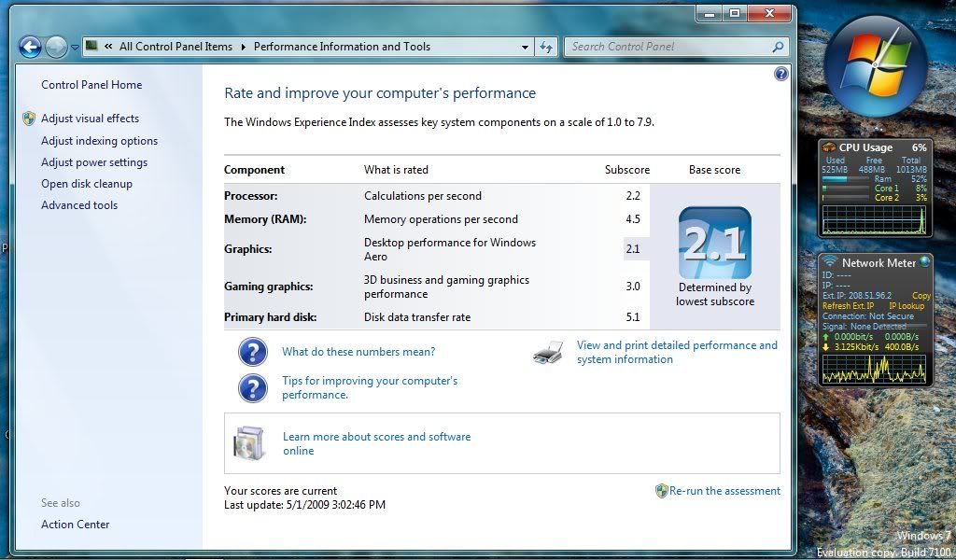The image size is (956, 560).
Task: Click the search magnifier icon
Action: [778, 47]
